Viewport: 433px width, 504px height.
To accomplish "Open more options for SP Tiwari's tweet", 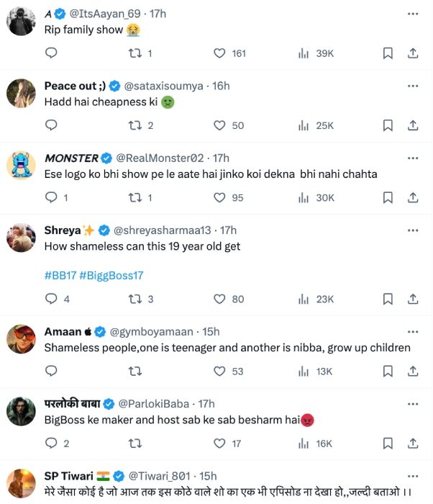I will pyautogui.click(x=413, y=476).
